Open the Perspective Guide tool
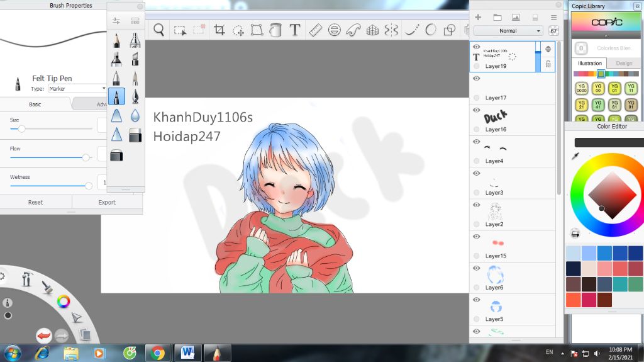 pos(372,30)
